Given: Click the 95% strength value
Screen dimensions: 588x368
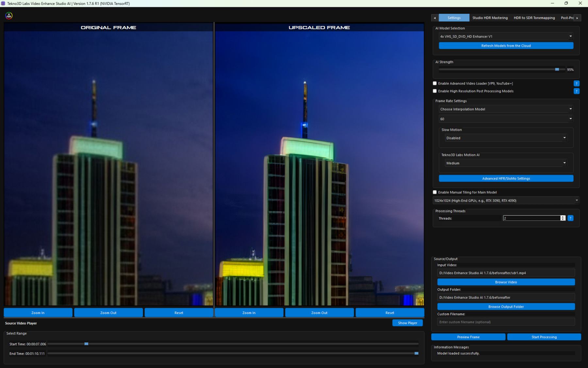Looking at the screenshot, I should click(570, 70).
